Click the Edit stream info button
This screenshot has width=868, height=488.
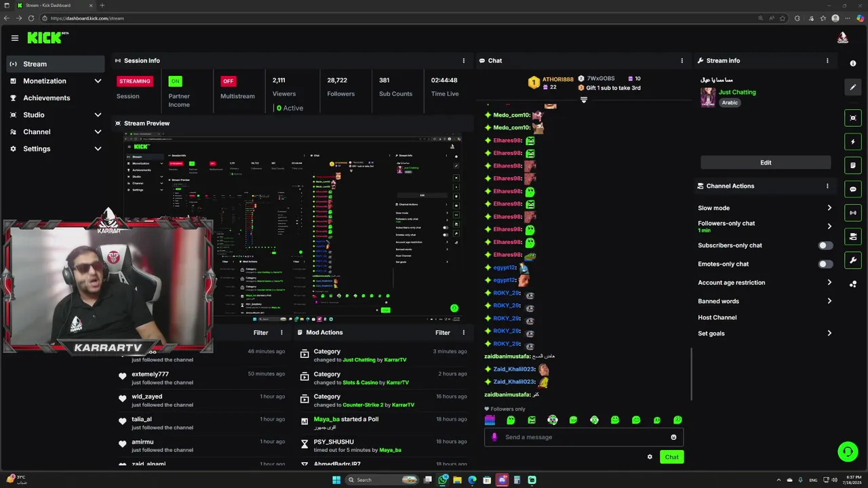766,163
